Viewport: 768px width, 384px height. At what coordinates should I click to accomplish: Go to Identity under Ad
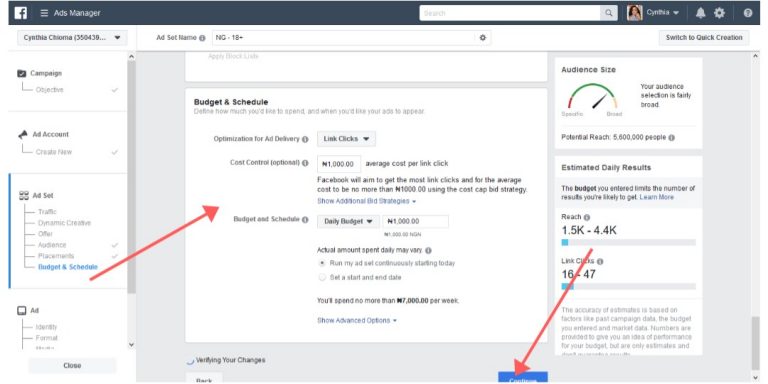[x=47, y=327]
